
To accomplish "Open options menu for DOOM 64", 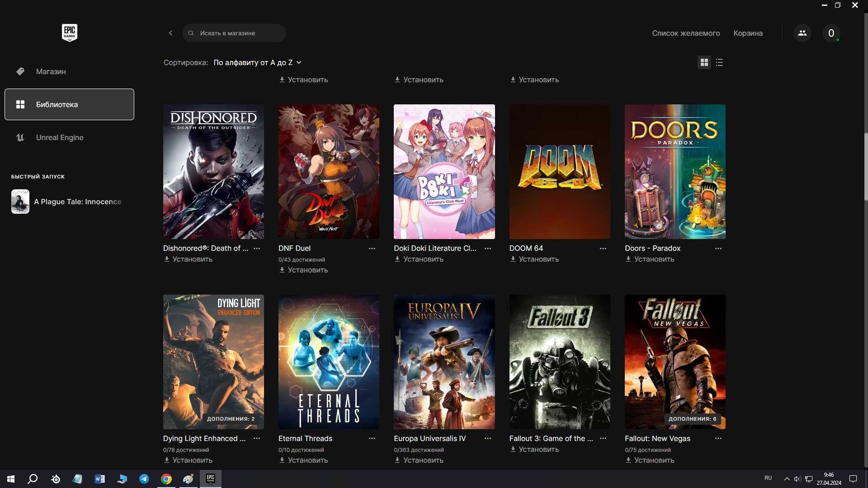I will pos(603,249).
